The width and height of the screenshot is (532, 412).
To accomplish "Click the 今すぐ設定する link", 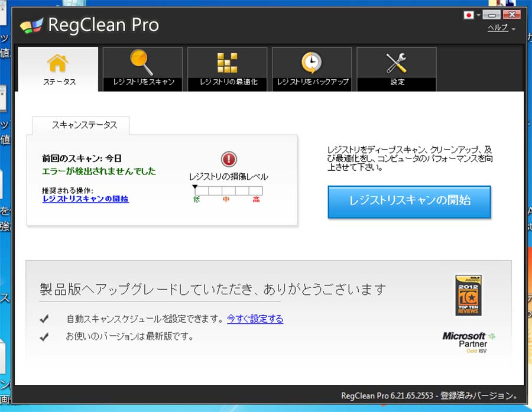I will click(x=255, y=319).
